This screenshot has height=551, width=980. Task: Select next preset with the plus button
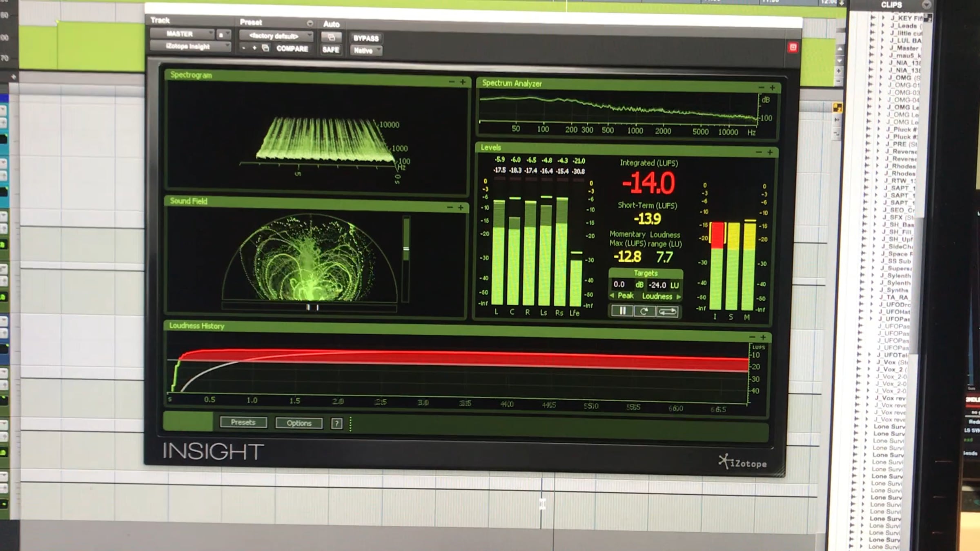tap(254, 48)
